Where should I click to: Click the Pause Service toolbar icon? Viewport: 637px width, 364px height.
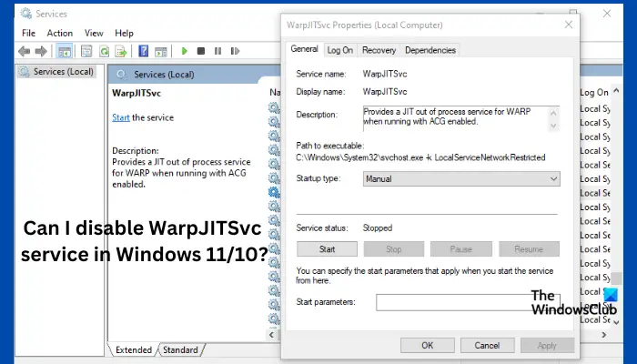coord(217,51)
